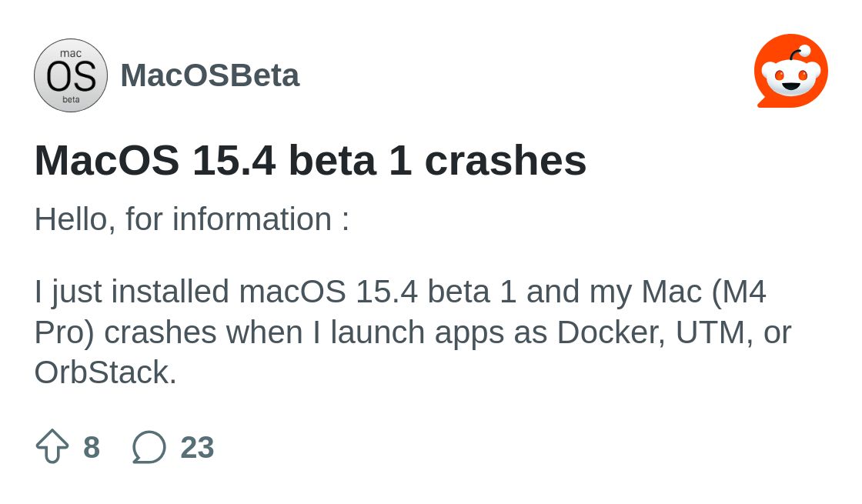Click the Reddit Snoo logo

791,72
